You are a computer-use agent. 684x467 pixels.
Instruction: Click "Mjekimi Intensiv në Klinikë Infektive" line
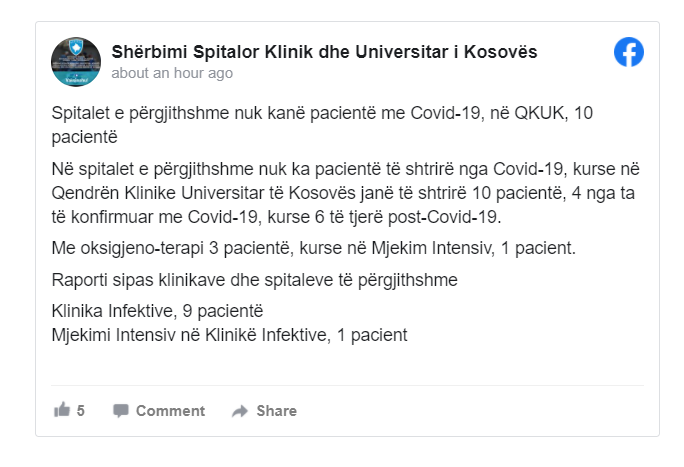point(230,334)
